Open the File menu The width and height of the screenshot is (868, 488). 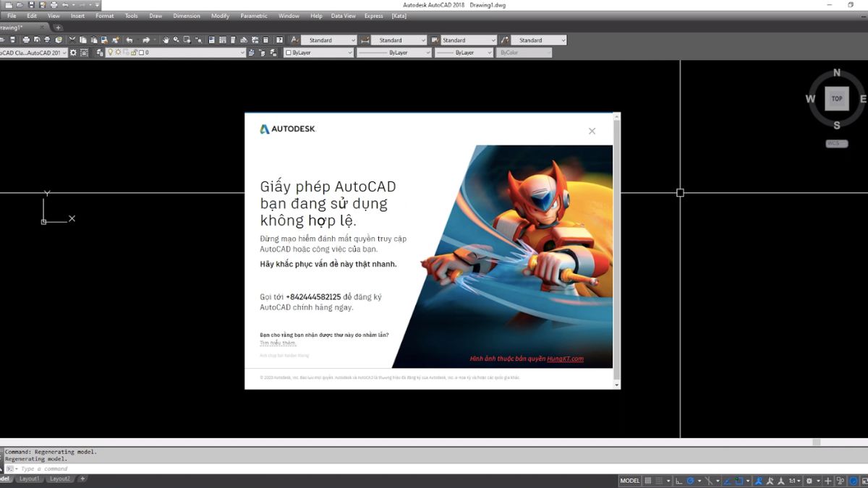point(12,16)
